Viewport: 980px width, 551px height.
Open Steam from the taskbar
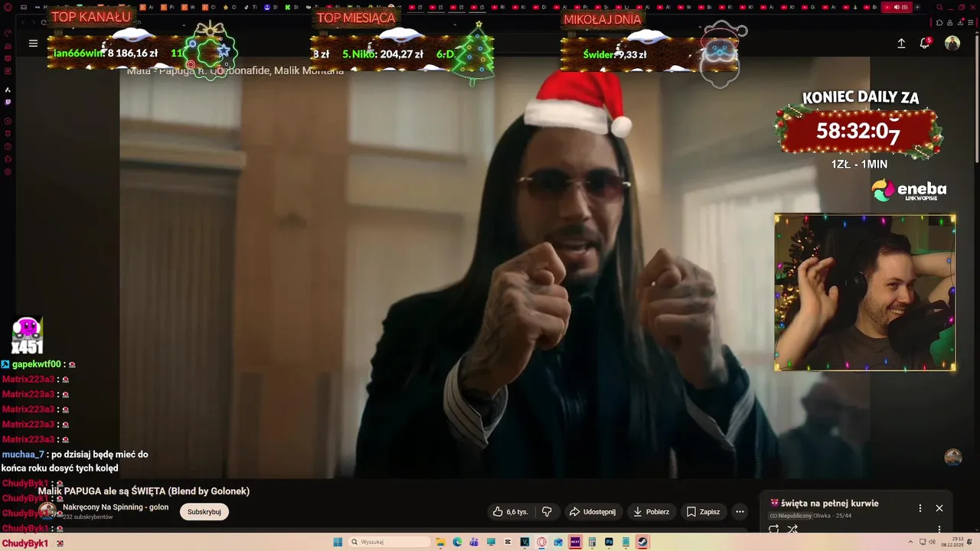(642, 542)
